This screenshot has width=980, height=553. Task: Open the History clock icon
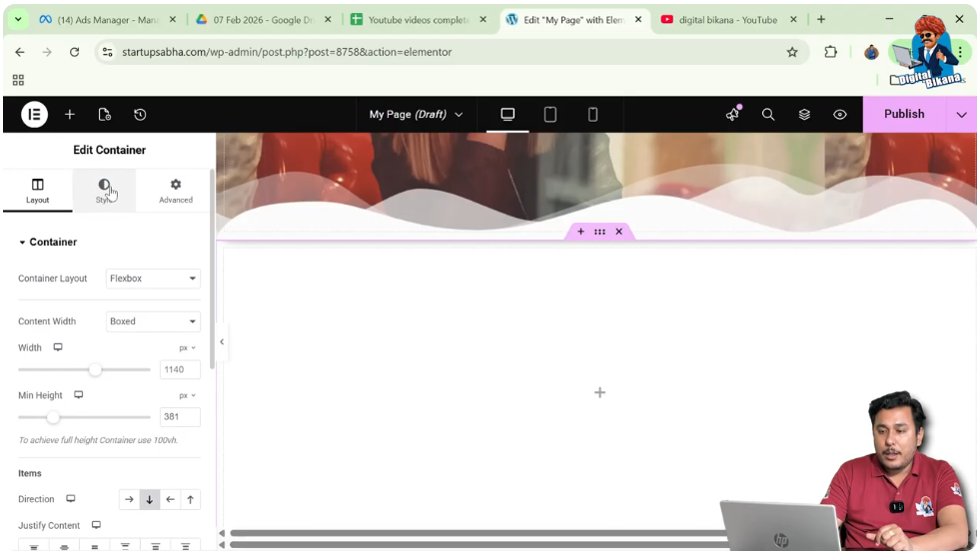(x=140, y=115)
